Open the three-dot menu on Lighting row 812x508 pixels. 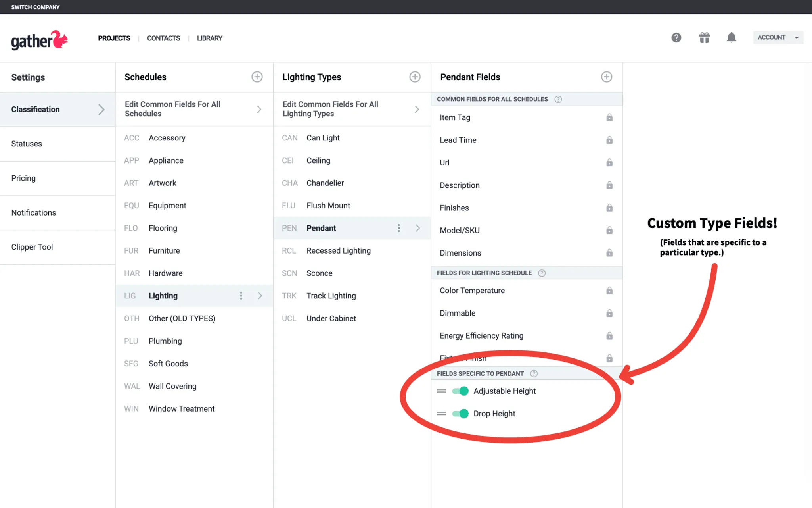tap(241, 296)
